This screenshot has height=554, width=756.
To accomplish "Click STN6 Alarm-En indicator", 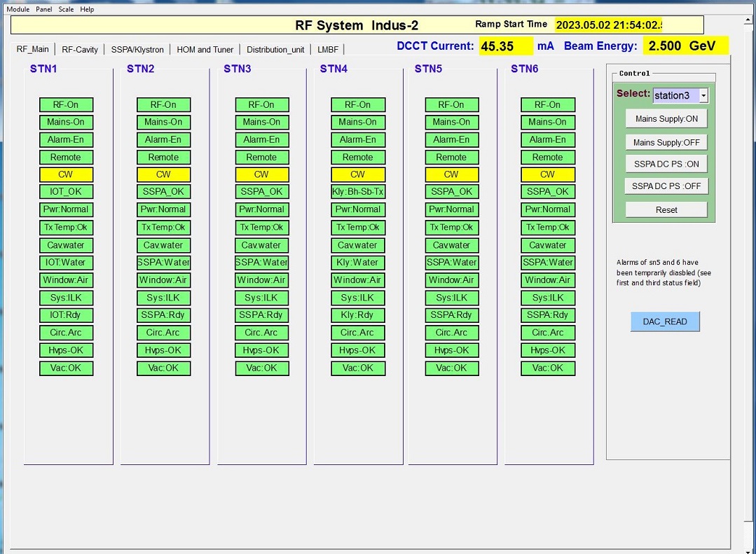I will (548, 139).
